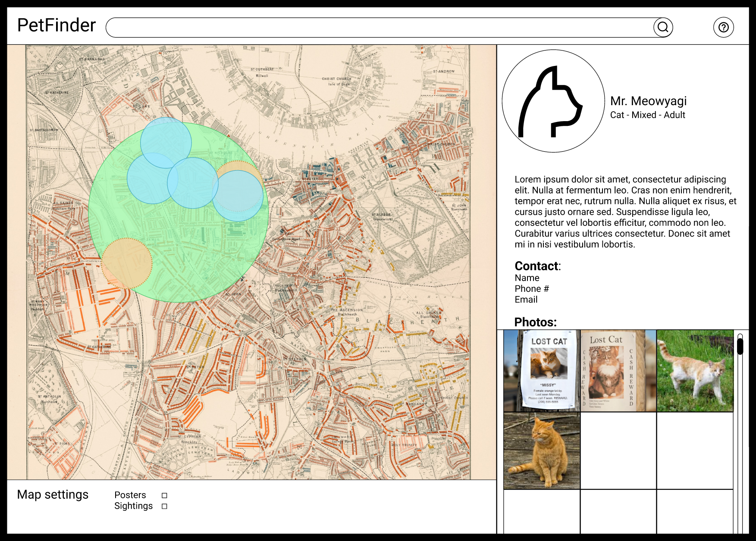Enable the Posters checkbox

point(164,496)
